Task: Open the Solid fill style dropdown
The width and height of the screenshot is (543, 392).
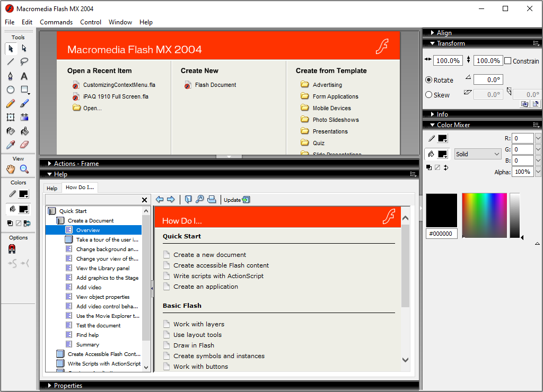Action: 478,154
